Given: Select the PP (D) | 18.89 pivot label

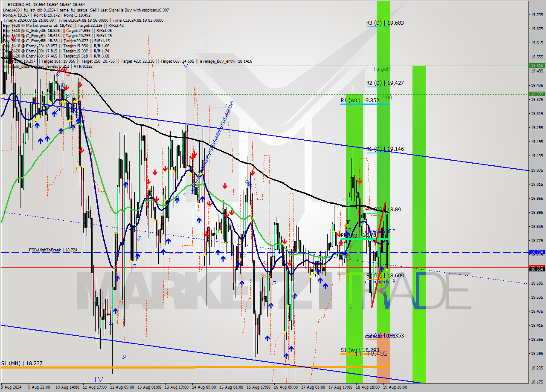Looking at the screenshot, I should [383, 210].
